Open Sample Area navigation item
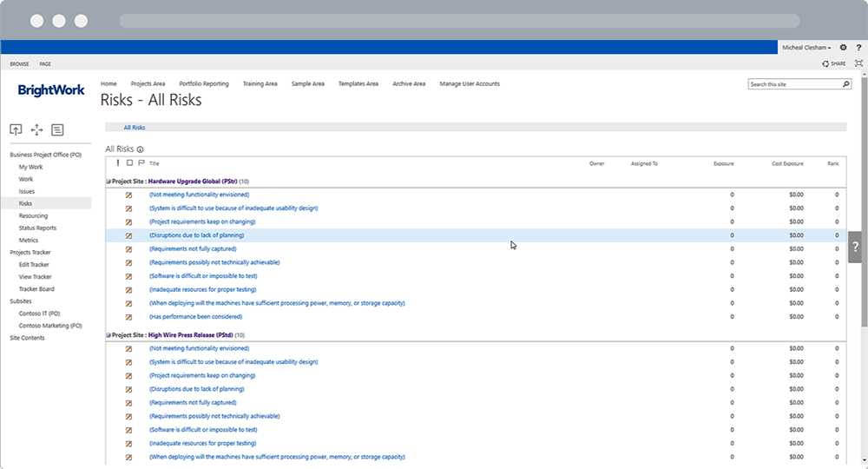 (x=308, y=83)
